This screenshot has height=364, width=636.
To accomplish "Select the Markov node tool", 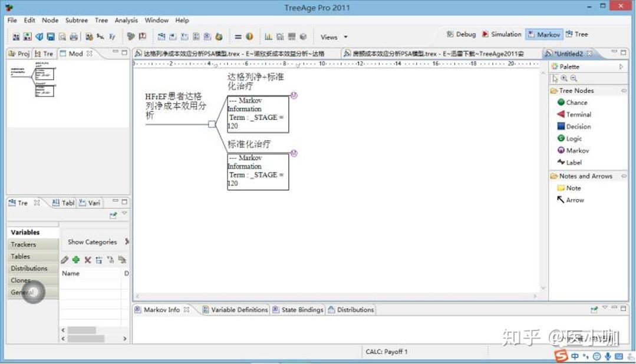I will [573, 150].
